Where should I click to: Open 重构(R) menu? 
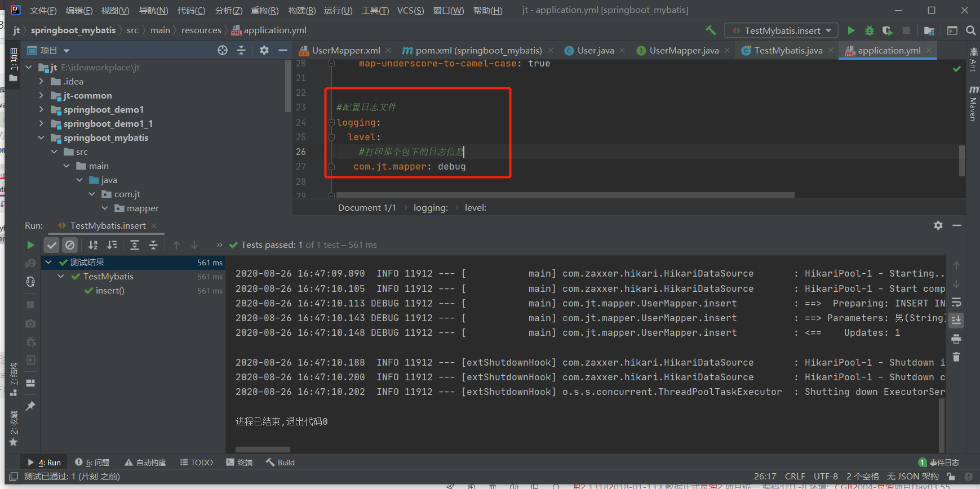[x=264, y=10]
